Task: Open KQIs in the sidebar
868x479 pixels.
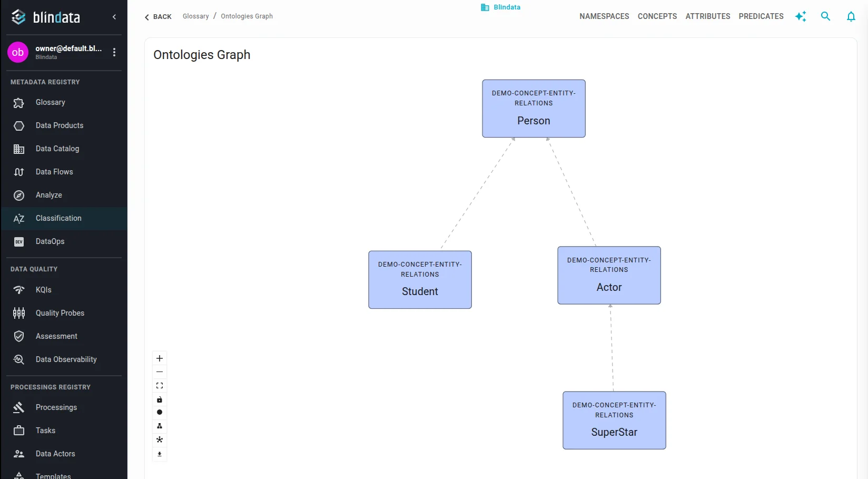Action: click(x=64, y=290)
